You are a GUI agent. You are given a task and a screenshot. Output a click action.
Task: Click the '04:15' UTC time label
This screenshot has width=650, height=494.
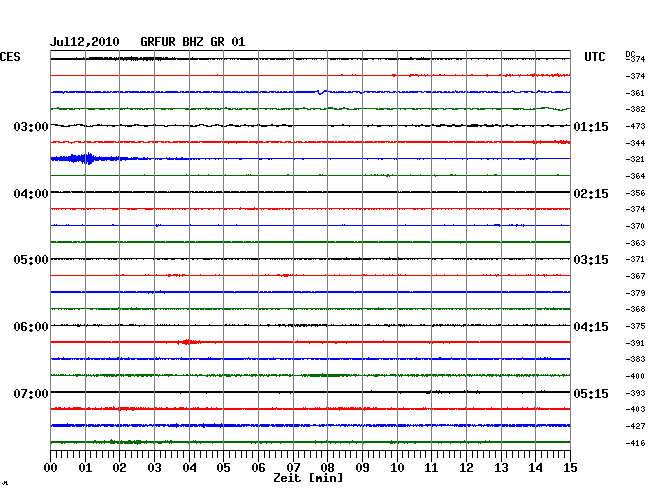coord(591,327)
